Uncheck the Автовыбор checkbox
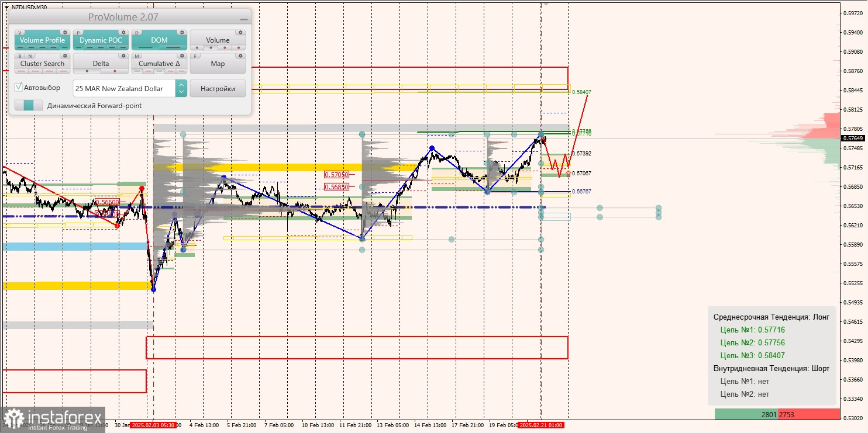Screen dimensions: 868x433 pyautogui.click(x=19, y=87)
